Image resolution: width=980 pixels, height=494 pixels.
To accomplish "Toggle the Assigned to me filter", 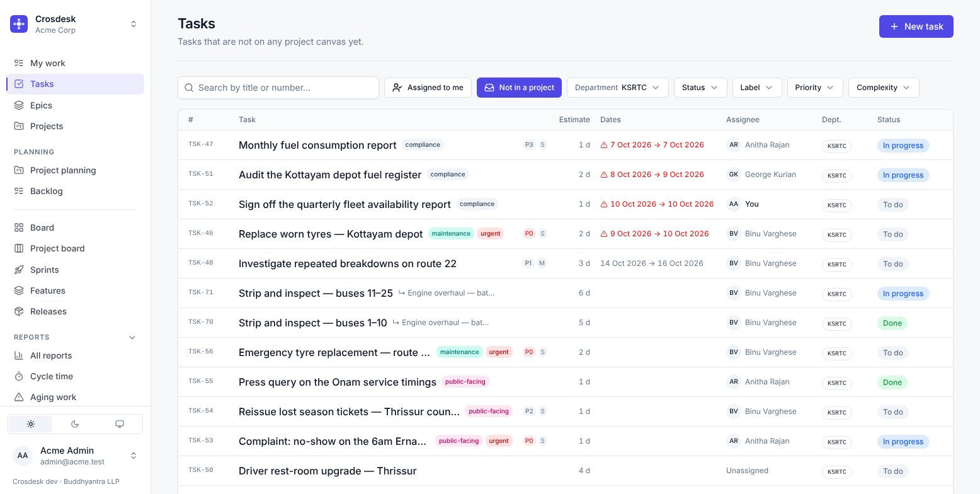I will pyautogui.click(x=428, y=88).
